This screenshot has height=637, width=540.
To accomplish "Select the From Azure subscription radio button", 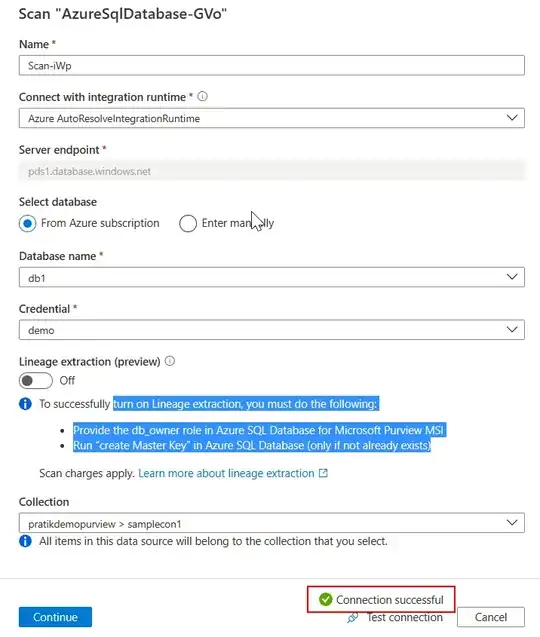I will tap(28, 223).
